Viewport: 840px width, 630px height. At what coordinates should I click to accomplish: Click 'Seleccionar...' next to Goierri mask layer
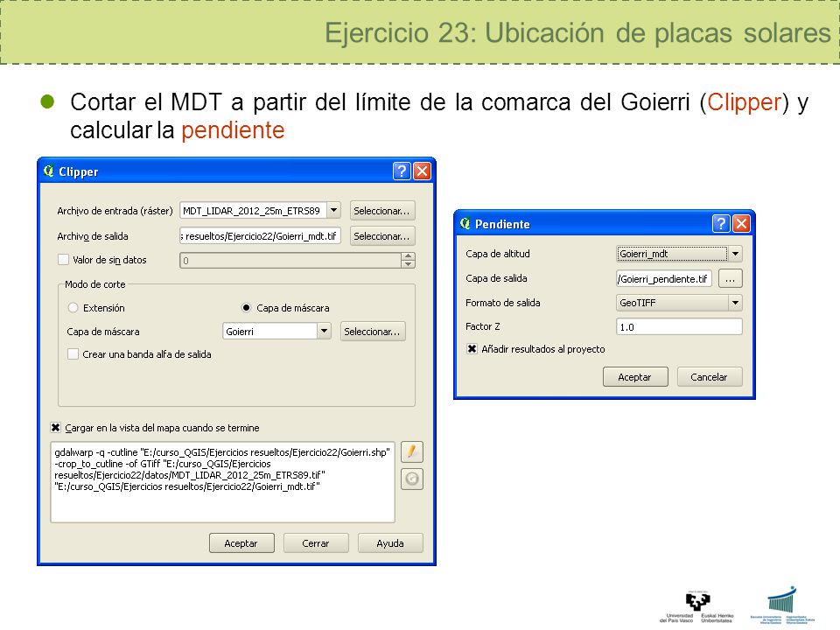coord(373,331)
